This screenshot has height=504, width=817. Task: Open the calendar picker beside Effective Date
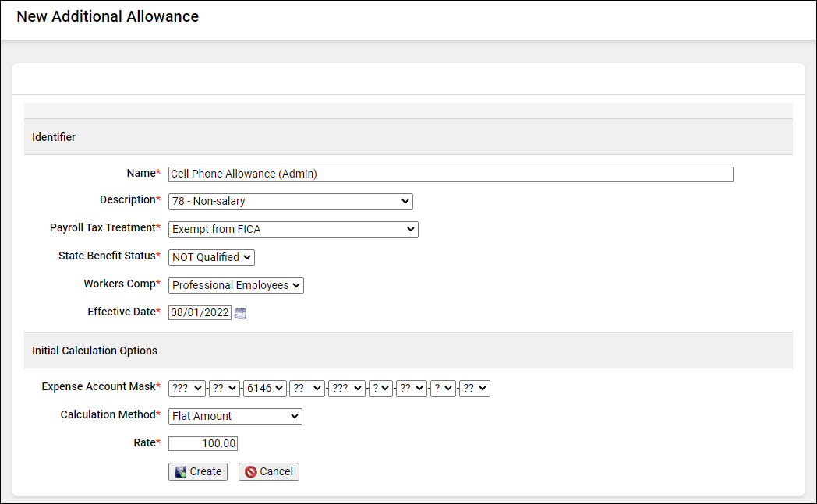click(x=240, y=313)
